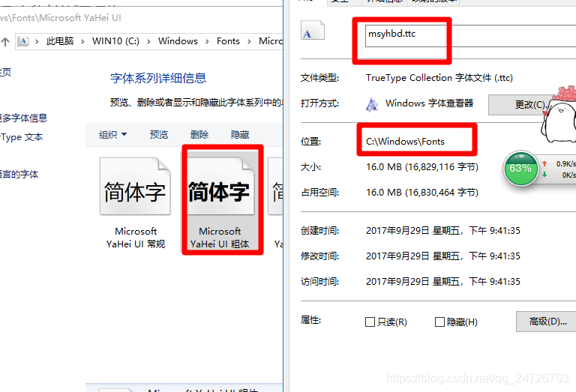Click the Windows breadcrumb in address bar
The image size is (576, 392).
pyautogui.click(x=178, y=41)
